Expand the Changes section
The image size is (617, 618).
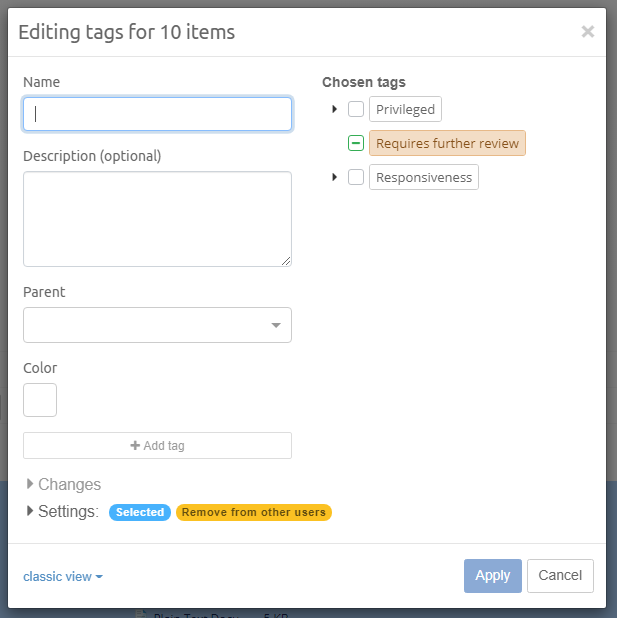[x=30, y=485]
